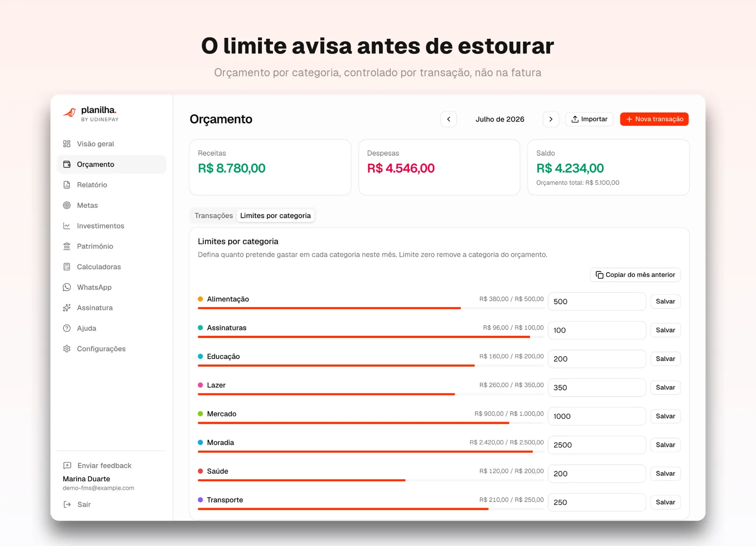The width and height of the screenshot is (756, 546).
Task: Click the Enviar feedback message icon
Action: (68, 465)
